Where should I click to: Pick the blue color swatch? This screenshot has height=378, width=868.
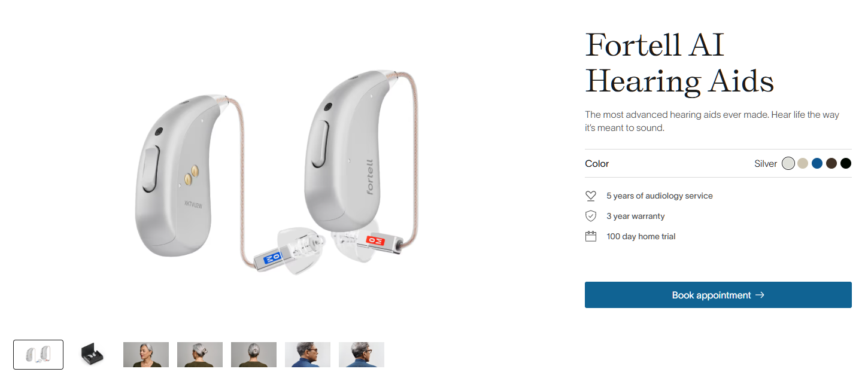click(817, 163)
